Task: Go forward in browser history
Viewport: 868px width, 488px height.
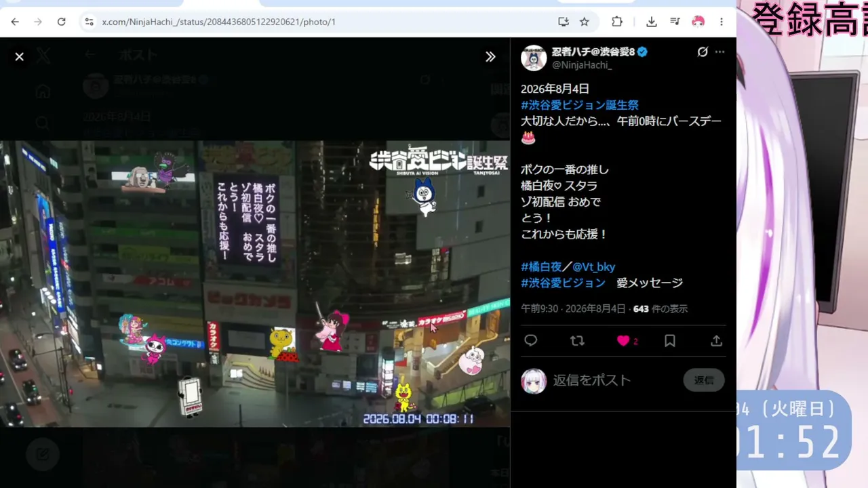Action: [x=38, y=22]
